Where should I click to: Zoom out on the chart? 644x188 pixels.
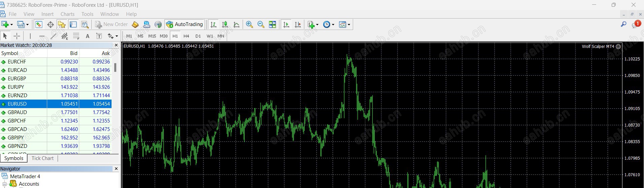(x=261, y=24)
